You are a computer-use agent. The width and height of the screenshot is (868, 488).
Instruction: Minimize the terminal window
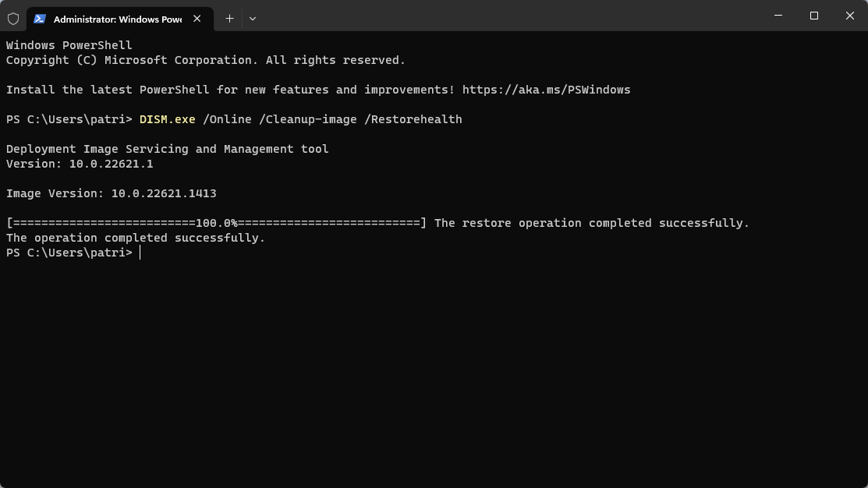(778, 16)
